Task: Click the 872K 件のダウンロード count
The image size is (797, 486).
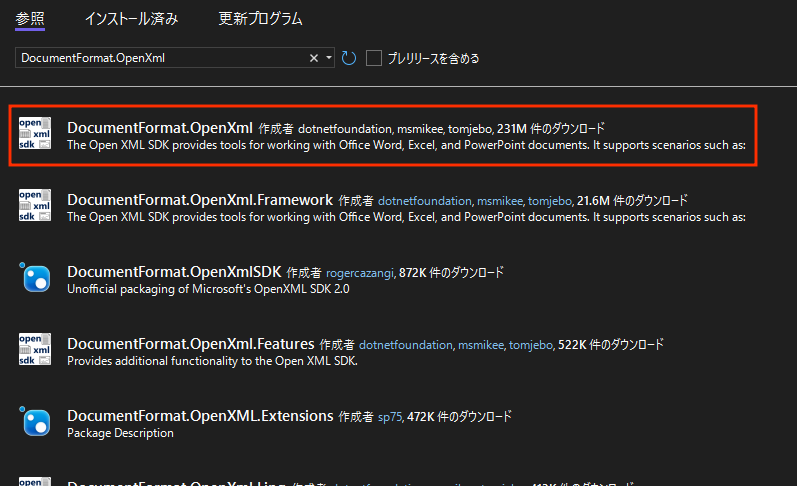Action: (x=451, y=273)
